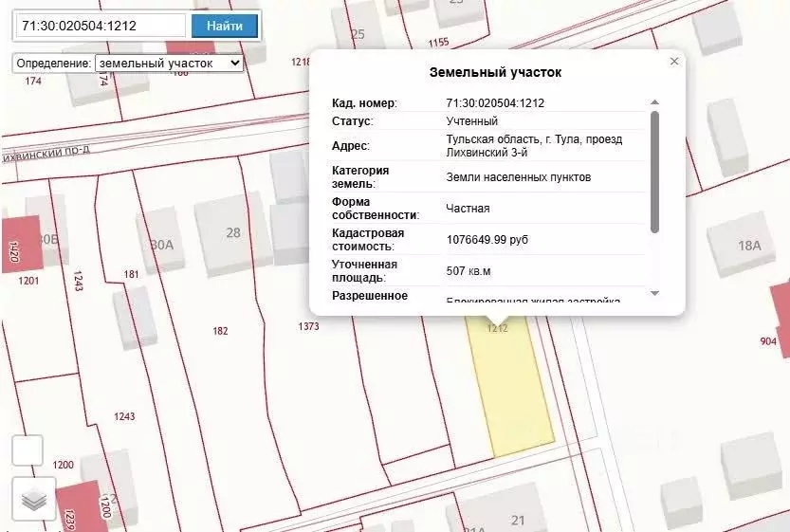The height and width of the screenshot is (532, 790).
Task: Close the Земельный участок popup
Action: pos(674,62)
